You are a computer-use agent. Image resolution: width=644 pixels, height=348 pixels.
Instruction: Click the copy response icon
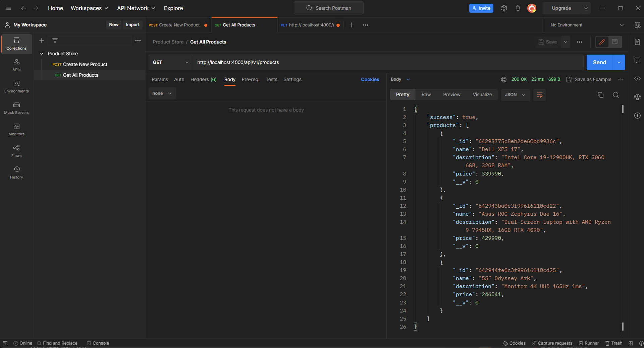click(600, 95)
